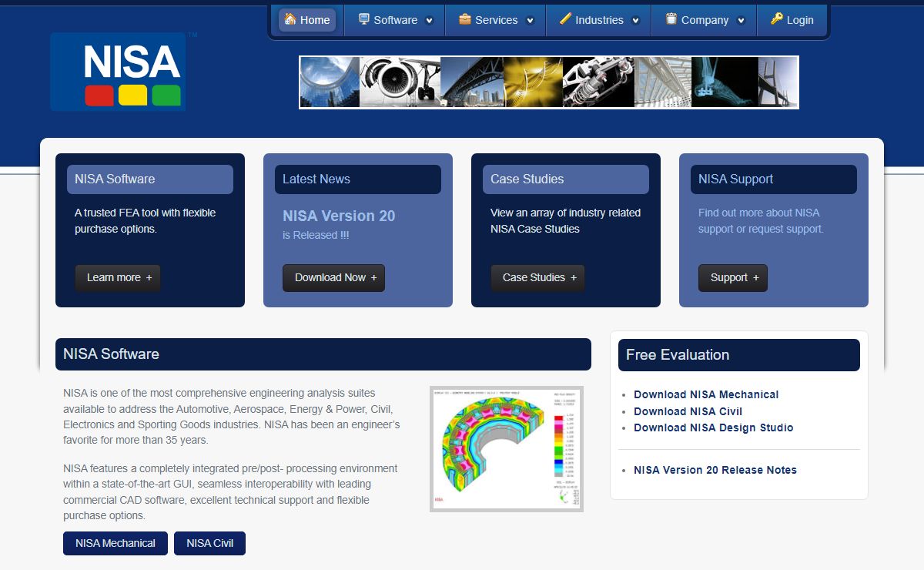This screenshot has height=570, width=924.
Task: Click the clipboard icon beside Company
Action: coord(671,19)
